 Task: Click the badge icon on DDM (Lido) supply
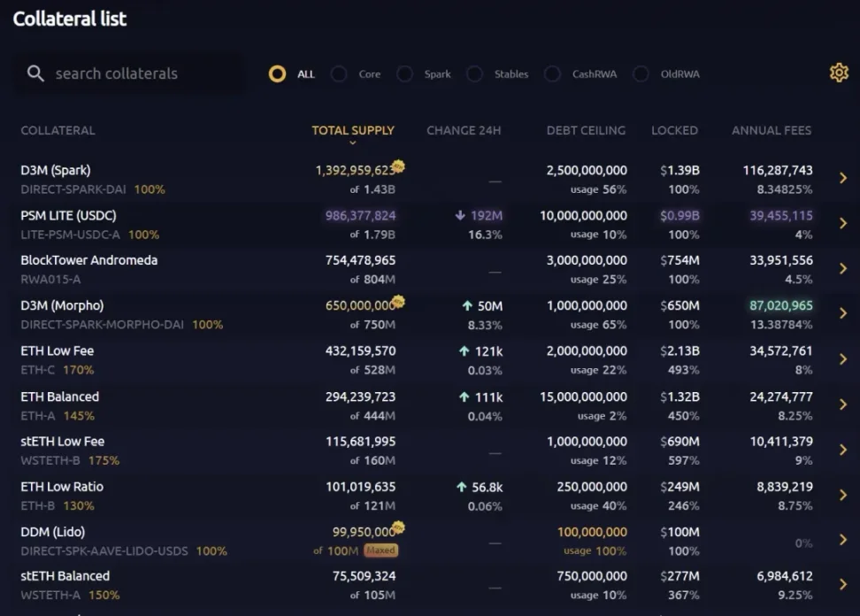(399, 527)
